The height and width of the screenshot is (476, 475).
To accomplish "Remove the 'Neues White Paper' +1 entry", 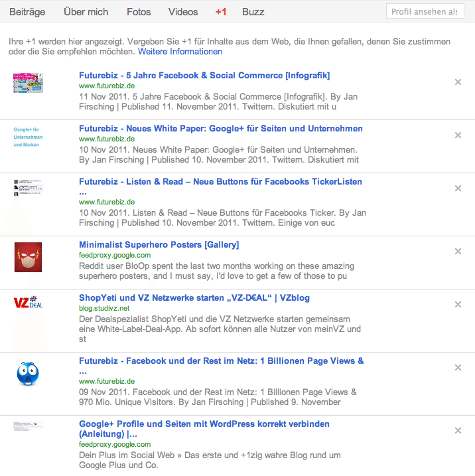I will pos(458,135).
